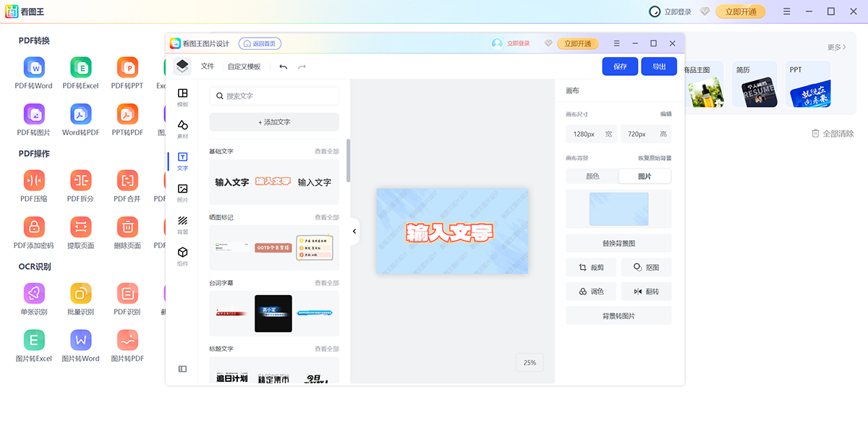868x434 pixels.
Task: Click the +添加文字 button
Action: 273,122
